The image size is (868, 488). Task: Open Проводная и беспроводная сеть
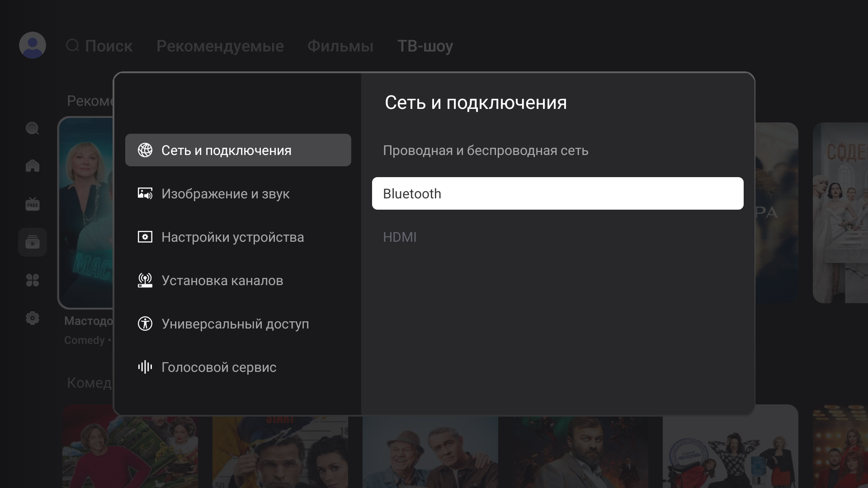click(x=486, y=150)
